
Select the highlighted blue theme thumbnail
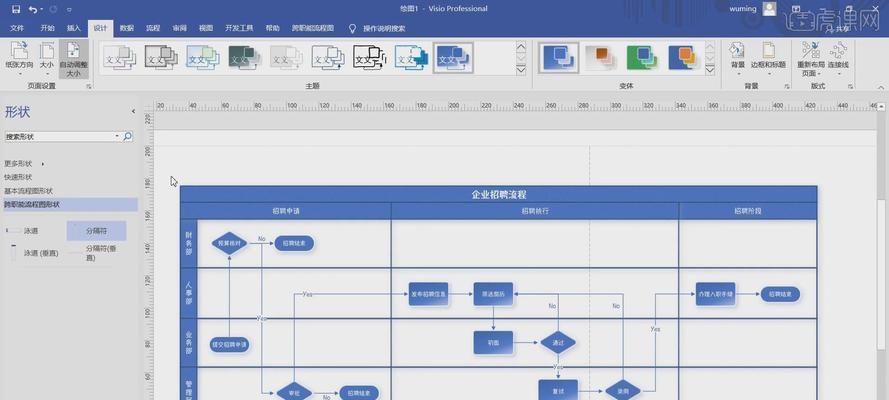tap(453, 58)
